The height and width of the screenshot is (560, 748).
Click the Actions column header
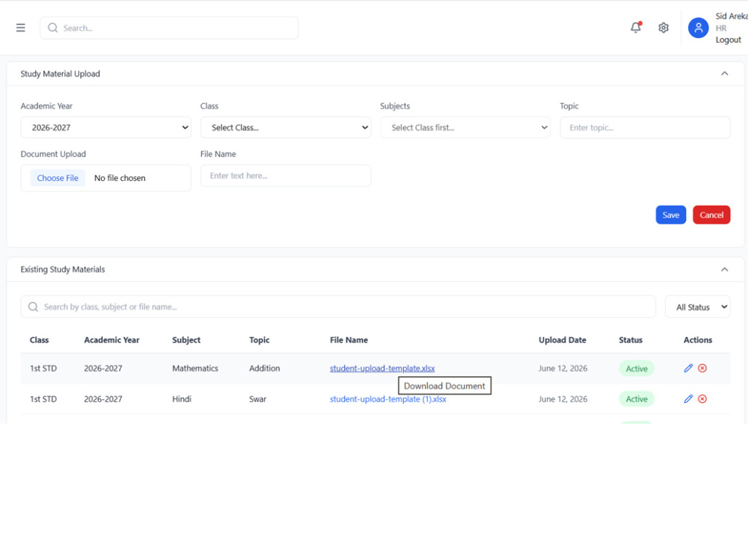tap(697, 339)
